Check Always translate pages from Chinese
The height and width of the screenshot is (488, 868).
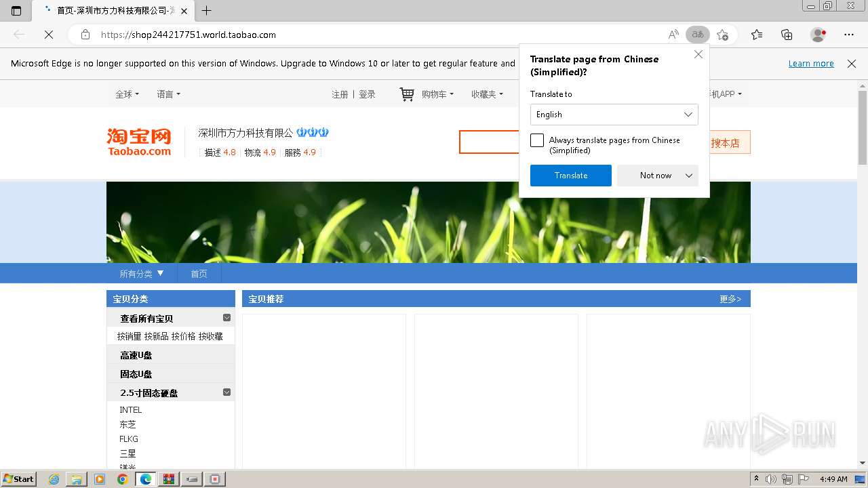pyautogui.click(x=537, y=140)
